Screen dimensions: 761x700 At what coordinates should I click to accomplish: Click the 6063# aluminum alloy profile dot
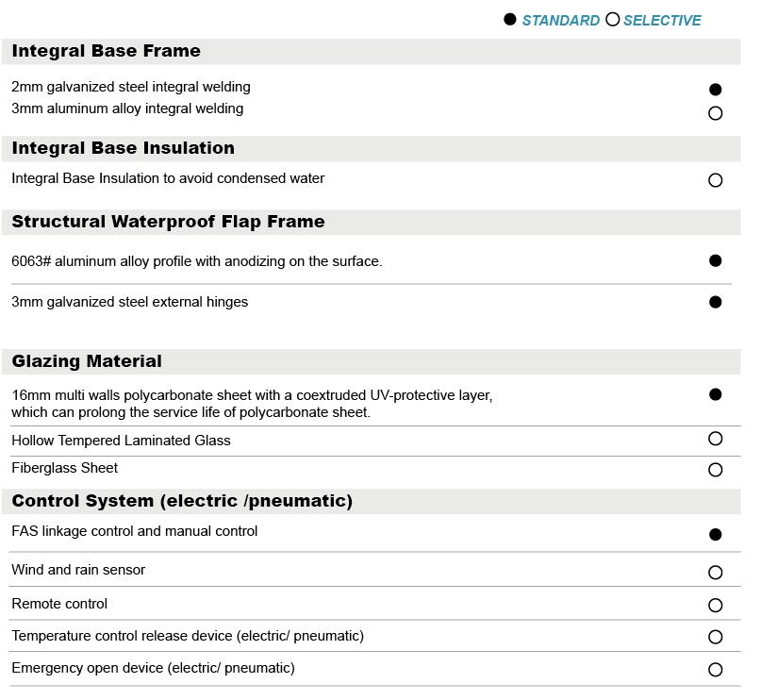tap(715, 260)
